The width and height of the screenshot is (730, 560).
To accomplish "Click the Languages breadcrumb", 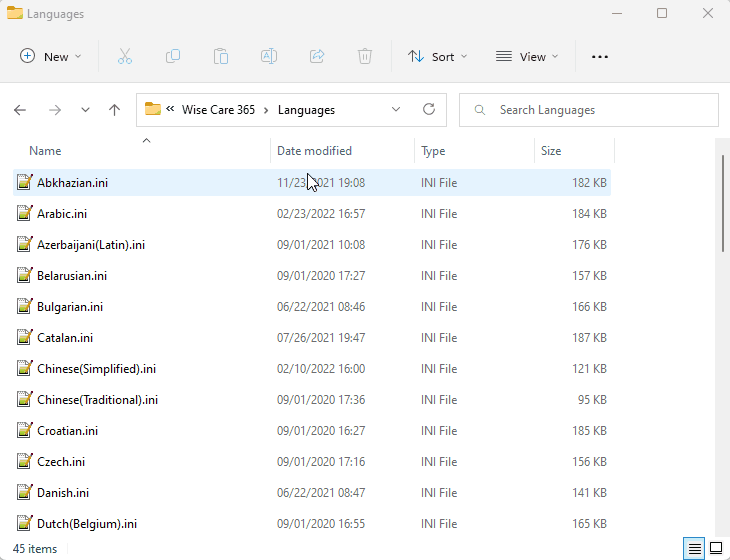I will [x=306, y=110].
